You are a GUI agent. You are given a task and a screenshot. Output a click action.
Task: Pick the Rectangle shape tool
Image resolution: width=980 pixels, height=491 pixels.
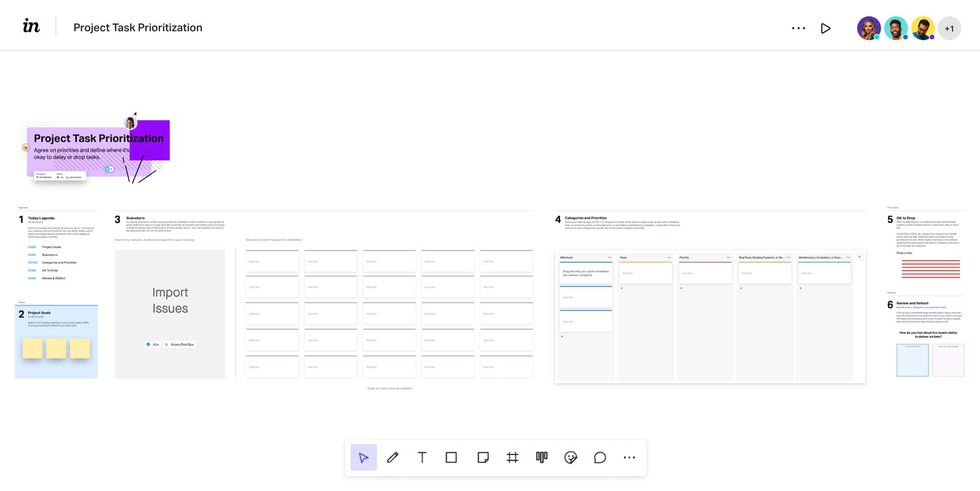point(451,458)
